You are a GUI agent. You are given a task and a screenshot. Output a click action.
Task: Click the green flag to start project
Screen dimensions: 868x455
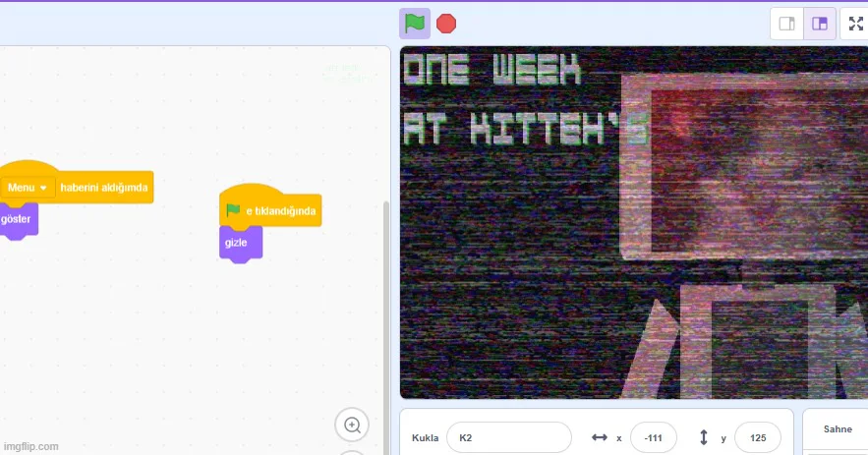coord(414,24)
